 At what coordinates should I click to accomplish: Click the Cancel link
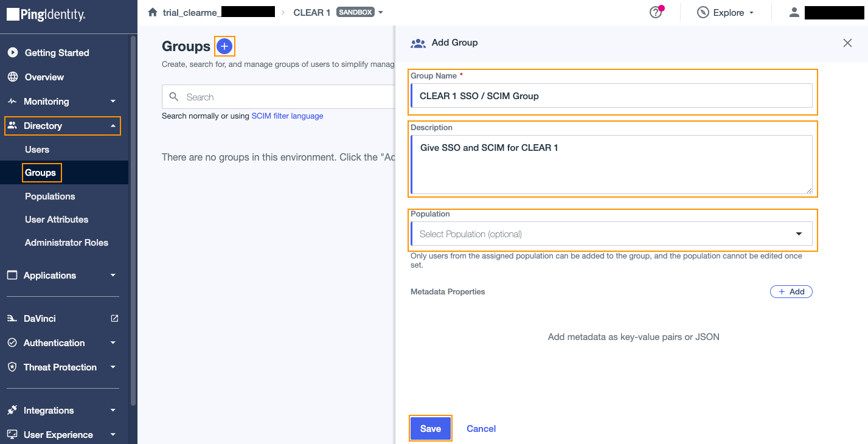(481, 429)
